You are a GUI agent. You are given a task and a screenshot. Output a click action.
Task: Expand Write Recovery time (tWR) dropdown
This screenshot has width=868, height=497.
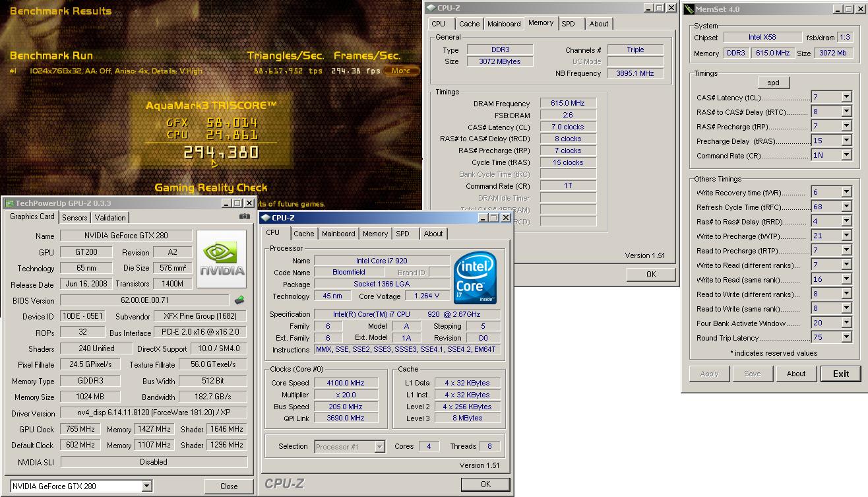(x=846, y=192)
